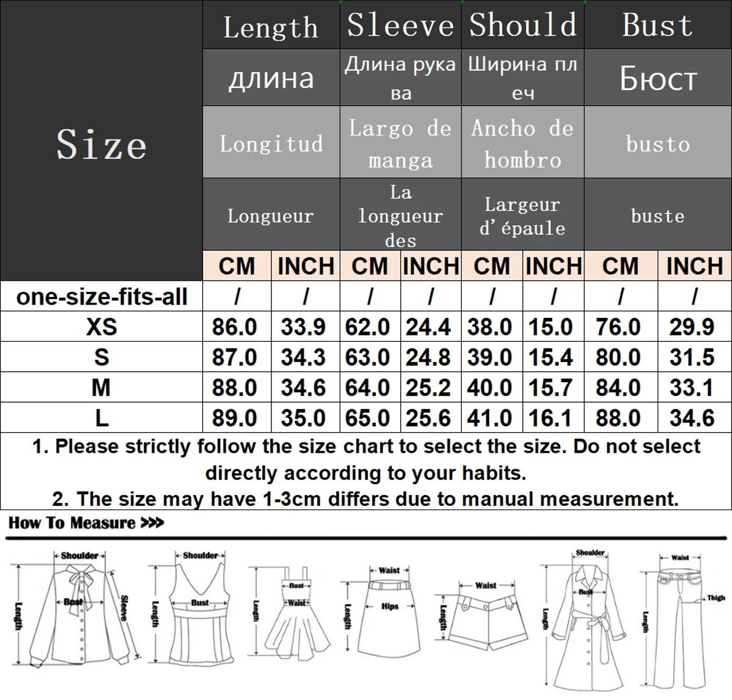This screenshot has width=732, height=700.
Task: Click the Largo de manga header cell
Action: 400,143
